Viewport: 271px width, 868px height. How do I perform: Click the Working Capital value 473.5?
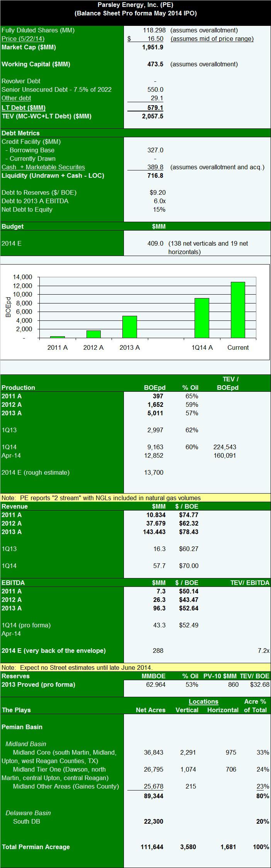coord(155,64)
